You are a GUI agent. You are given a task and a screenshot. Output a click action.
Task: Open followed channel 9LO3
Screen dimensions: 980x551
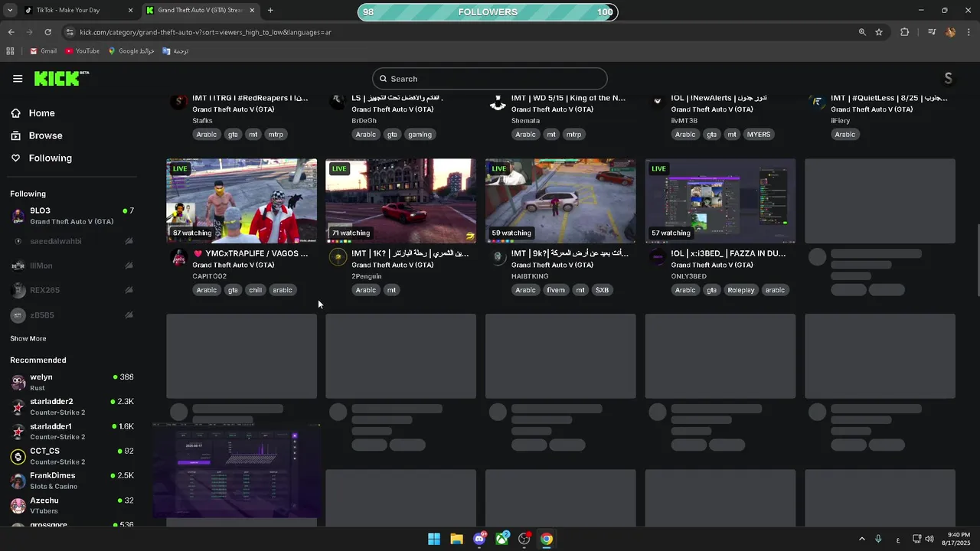[x=72, y=216]
